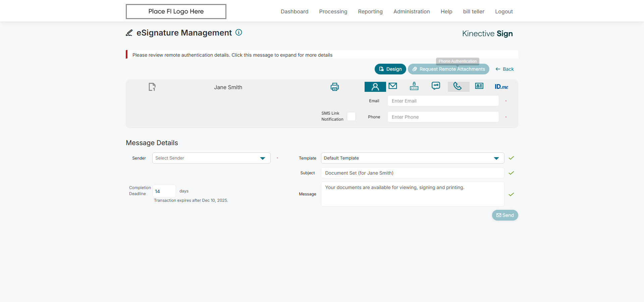Image resolution: width=644 pixels, height=302 pixels.
Task: Click the Completion Deadline days field
Action: click(x=164, y=191)
